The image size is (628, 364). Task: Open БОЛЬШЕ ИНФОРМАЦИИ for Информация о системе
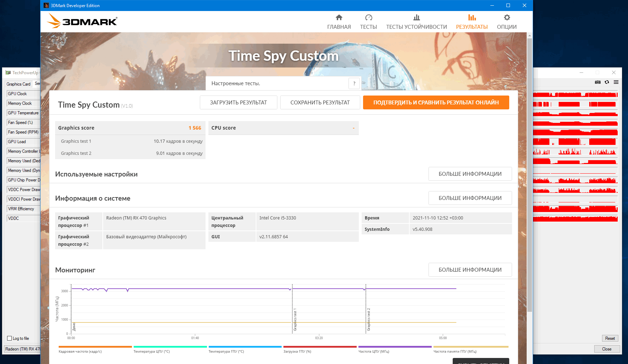tap(470, 198)
